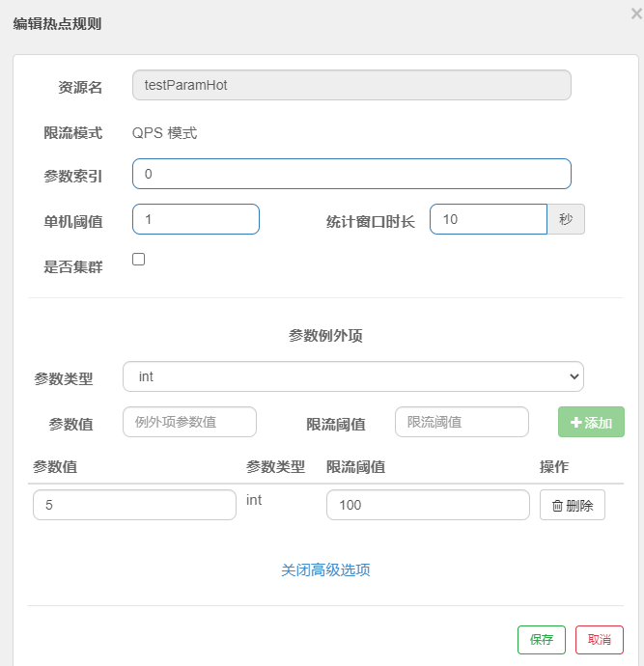Click the 关闭高级选项 link
The image size is (644, 666).
tap(325, 569)
